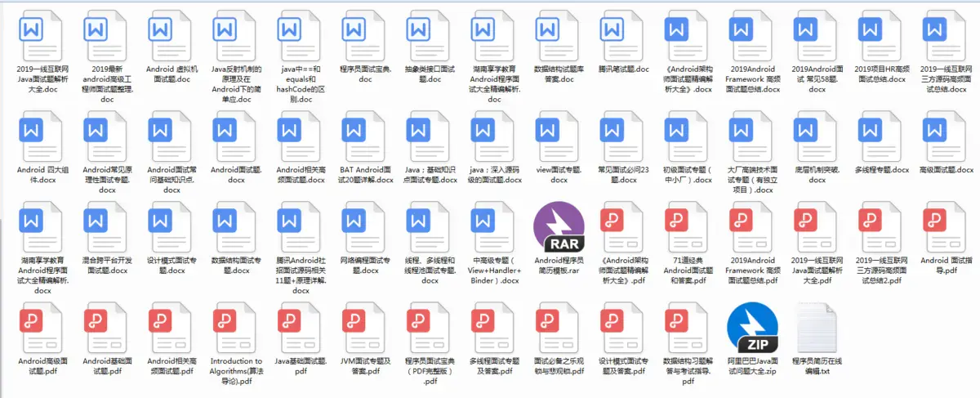Select the Java基础面试题.pdf icon
Viewport: 980px width, 398px height.
[x=301, y=328]
